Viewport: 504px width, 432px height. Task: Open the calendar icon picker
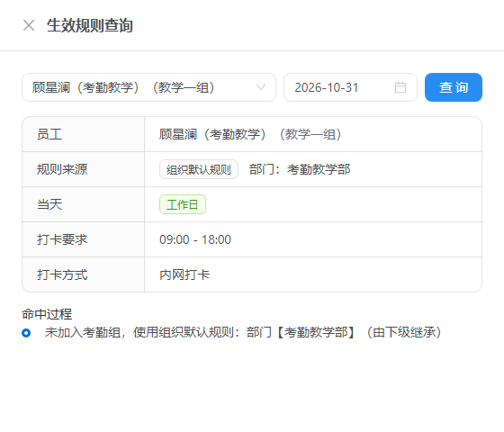point(400,87)
